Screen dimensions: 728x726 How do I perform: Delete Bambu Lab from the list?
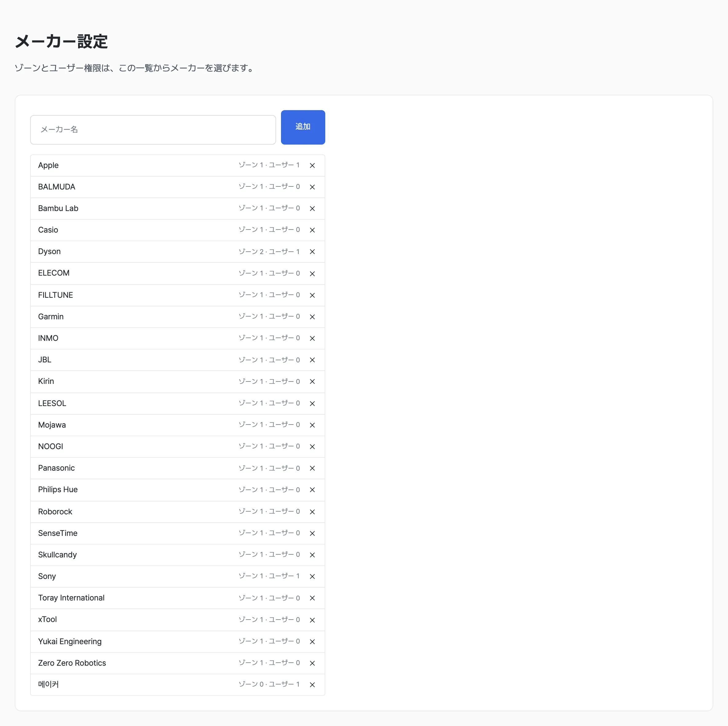pos(312,209)
